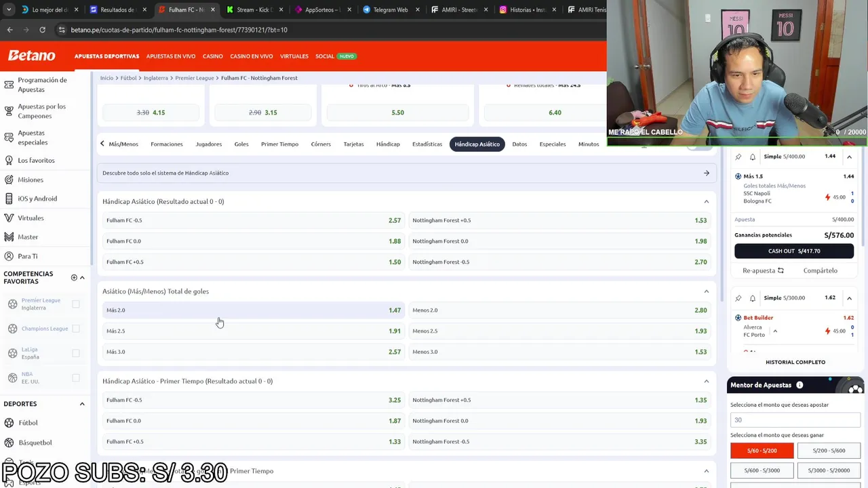Select the Córners market tab
Image resolution: width=868 pixels, height=488 pixels.
click(321, 144)
